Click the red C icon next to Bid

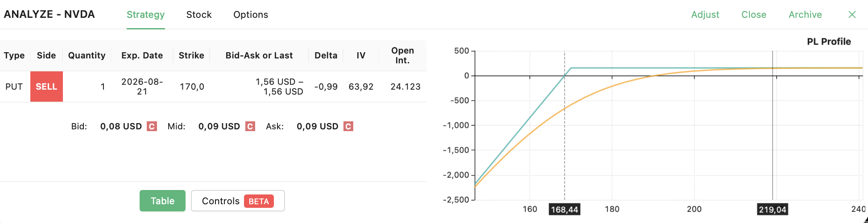152,126
